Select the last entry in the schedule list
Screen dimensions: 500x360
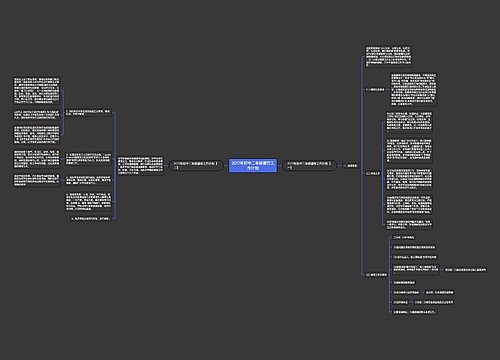(x=415, y=312)
